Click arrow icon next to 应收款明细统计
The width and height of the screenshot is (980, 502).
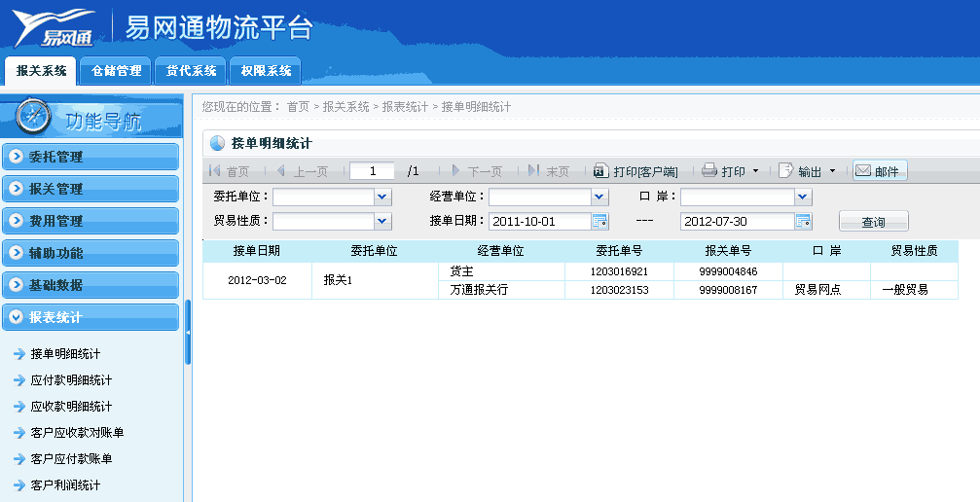(19, 407)
